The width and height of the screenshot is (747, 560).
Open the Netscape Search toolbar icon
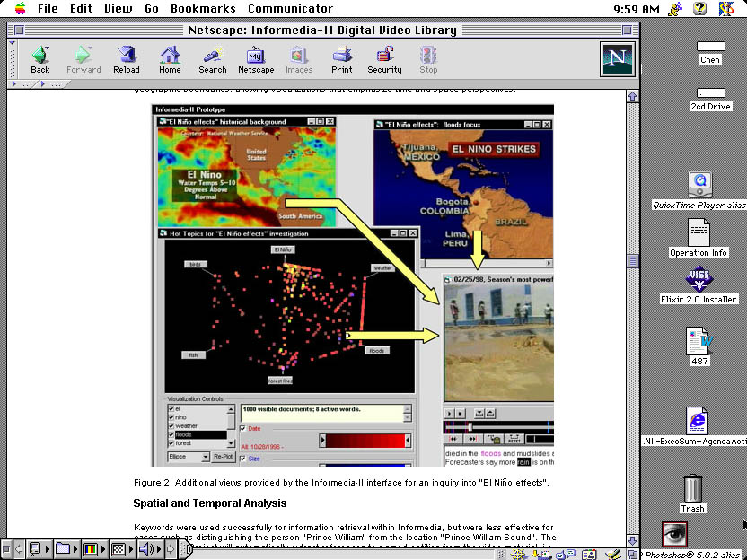[213, 58]
